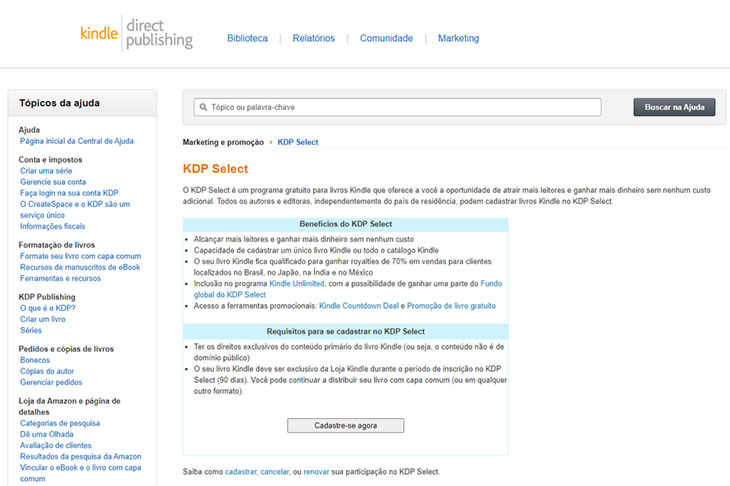Image resolution: width=730 pixels, height=486 pixels.
Task: Open CreateSpace e o KDP link
Action: pyautogui.click(x=75, y=209)
